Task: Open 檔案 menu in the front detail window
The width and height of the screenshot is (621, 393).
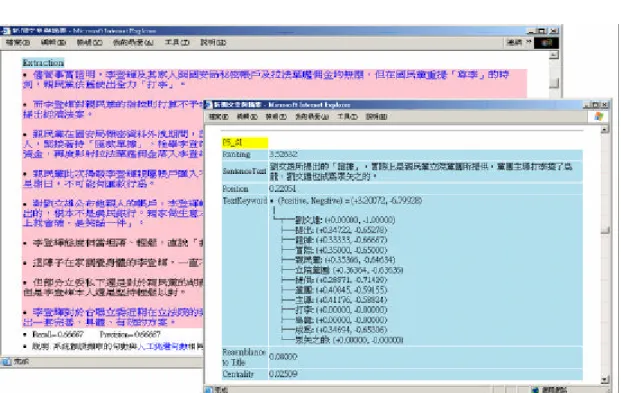Action: (x=218, y=116)
